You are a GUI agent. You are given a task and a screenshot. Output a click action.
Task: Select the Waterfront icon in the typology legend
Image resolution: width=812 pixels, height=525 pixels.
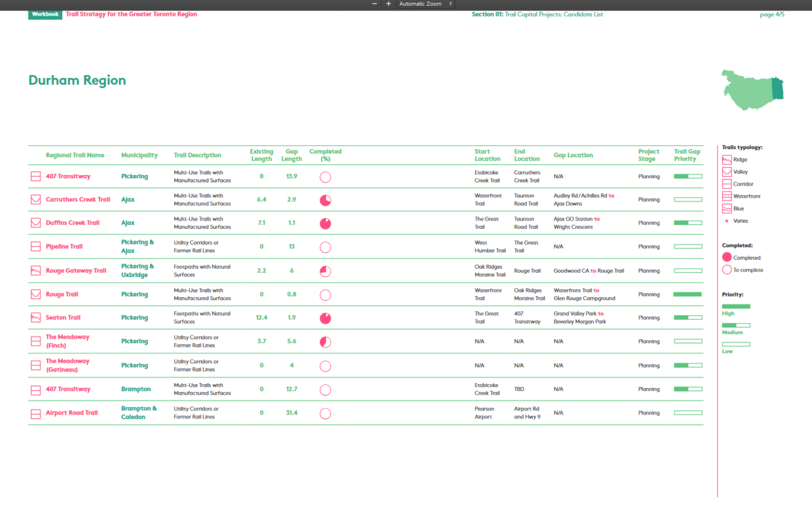point(727,197)
